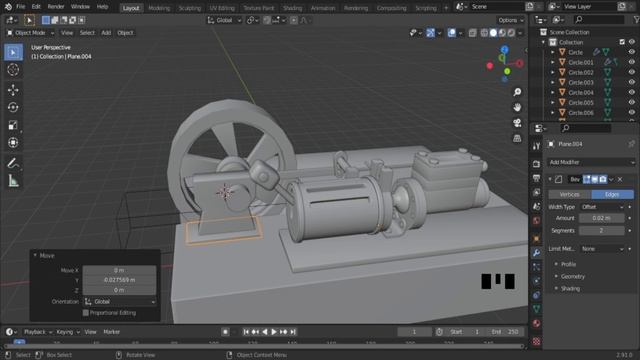Expand Circle.002 tree item
640x360 pixels.
click(x=552, y=72)
